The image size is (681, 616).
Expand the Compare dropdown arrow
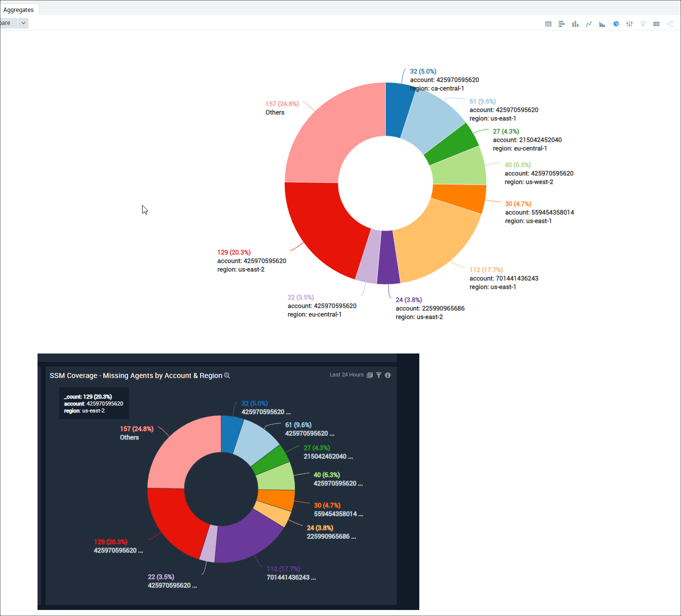point(23,23)
